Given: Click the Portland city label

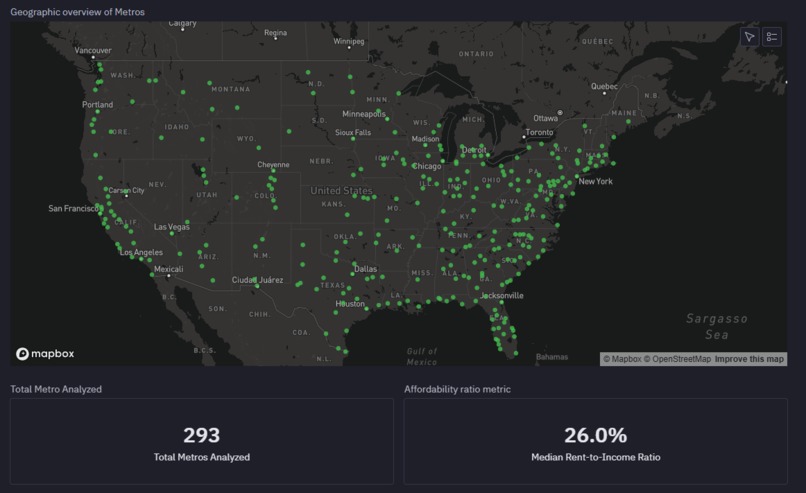Looking at the screenshot, I should point(98,104).
